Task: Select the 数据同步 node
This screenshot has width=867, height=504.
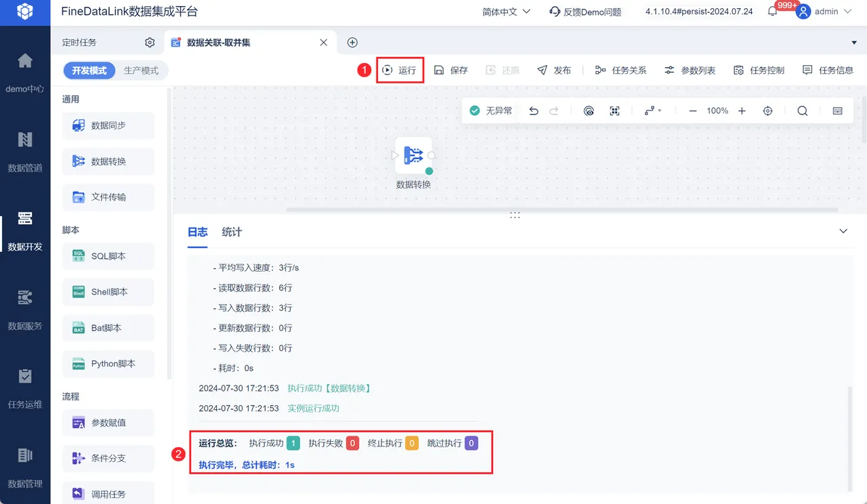Action: click(108, 125)
